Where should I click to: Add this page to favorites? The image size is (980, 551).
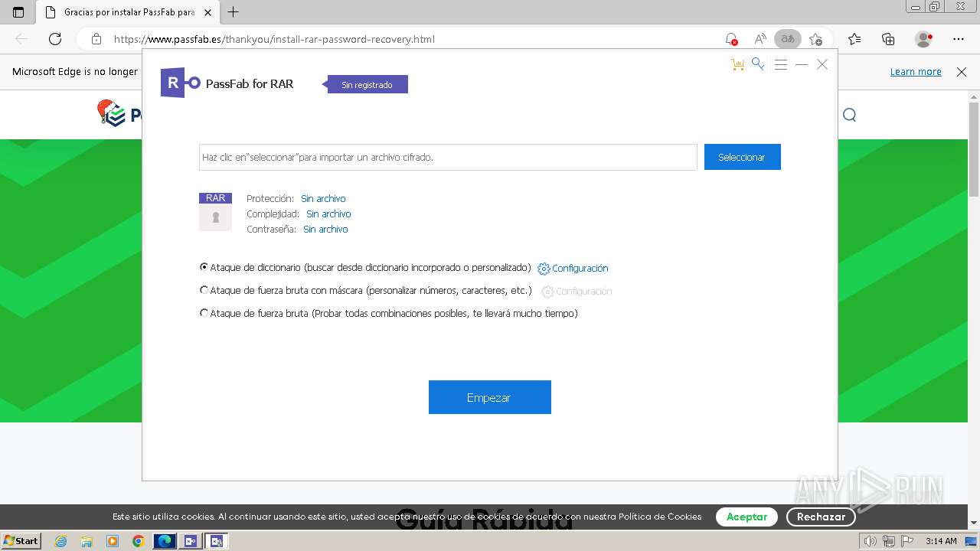[815, 39]
